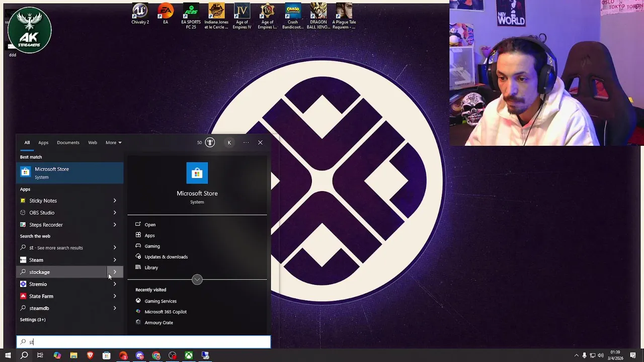
Task: Click the rewards trophy icon in search
Action: 210,142
